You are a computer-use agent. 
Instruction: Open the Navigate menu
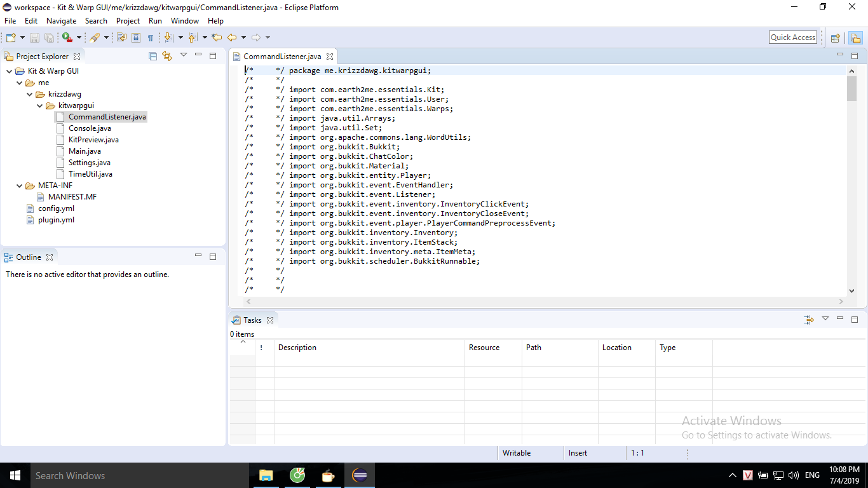[61, 21]
